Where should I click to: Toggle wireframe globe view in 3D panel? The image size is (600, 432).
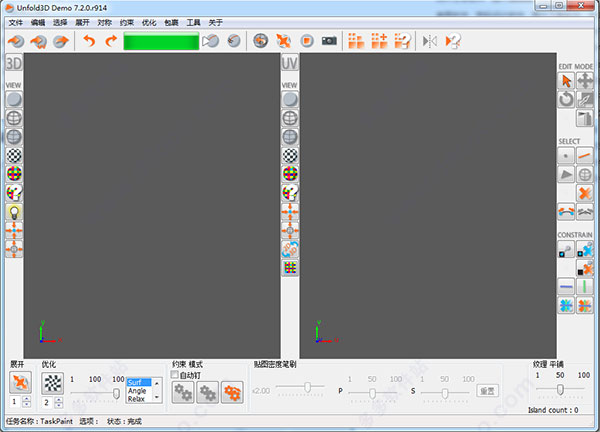pyautogui.click(x=14, y=118)
